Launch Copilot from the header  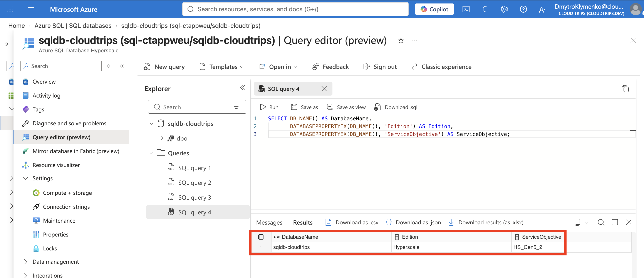tap(434, 9)
